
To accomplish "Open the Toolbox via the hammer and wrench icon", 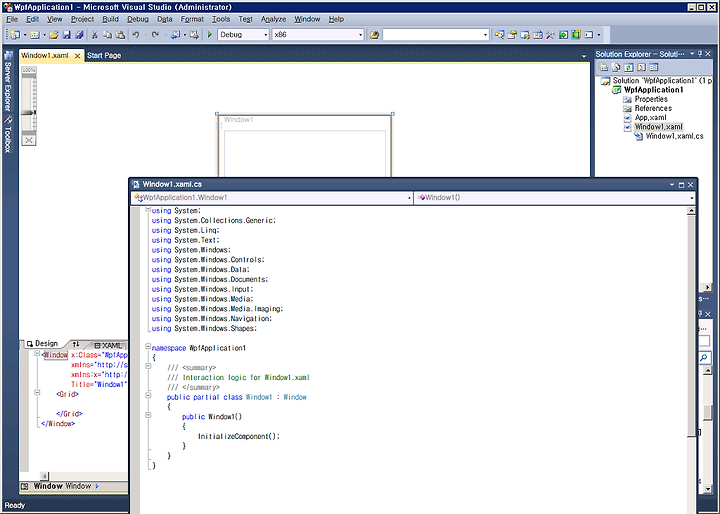I will (x=550, y=35).
